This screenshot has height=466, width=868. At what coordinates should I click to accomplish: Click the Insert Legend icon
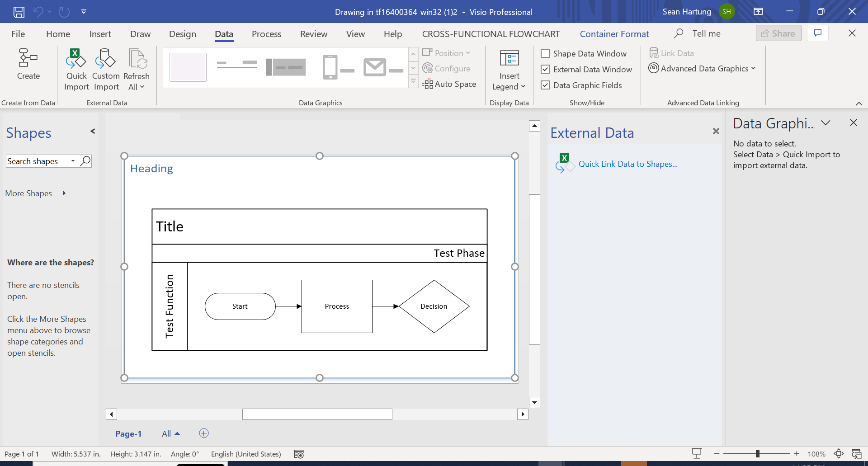coord(509,58)
